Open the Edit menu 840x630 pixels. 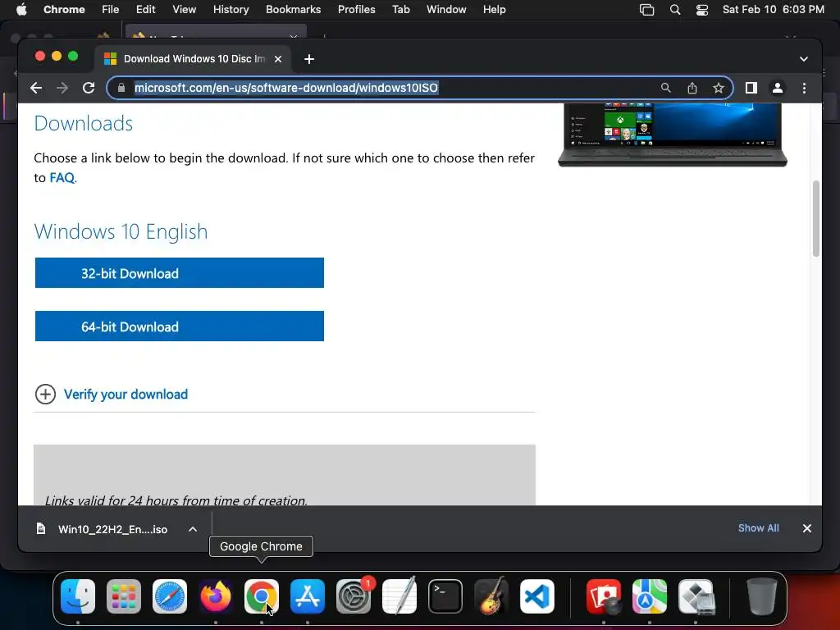point(145,10)
